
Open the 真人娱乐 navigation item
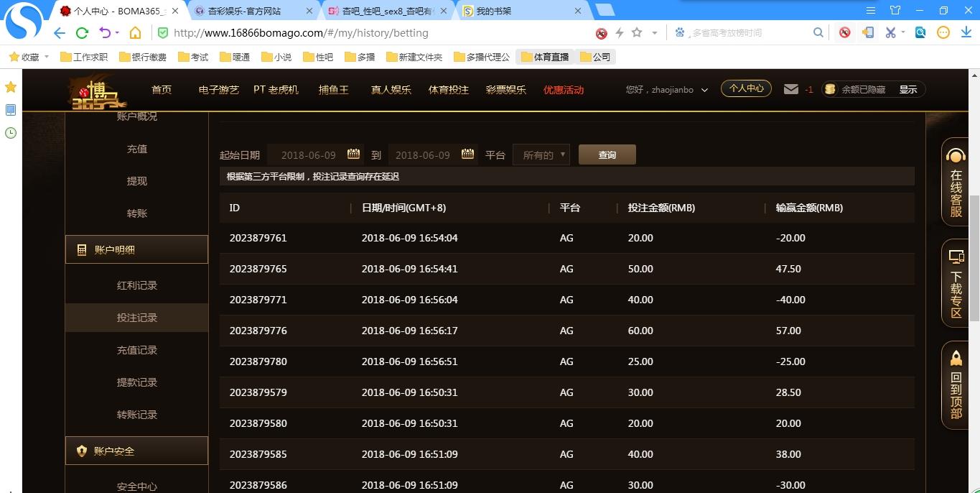click(x=391, y=90)
